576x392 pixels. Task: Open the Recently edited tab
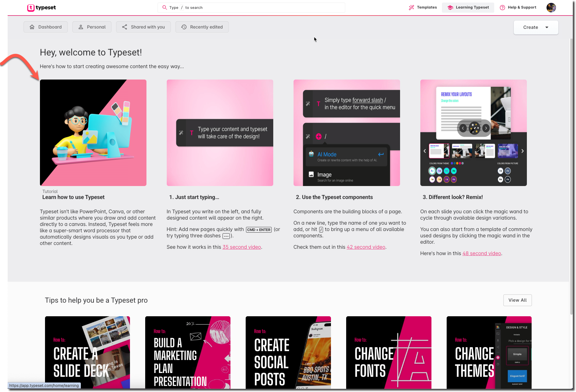point(202,27)
